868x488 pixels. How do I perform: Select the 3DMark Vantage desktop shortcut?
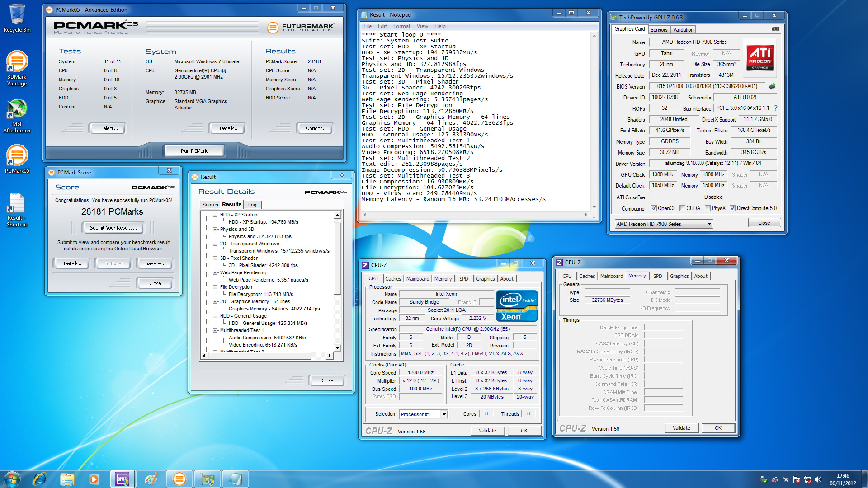point(17,68)
